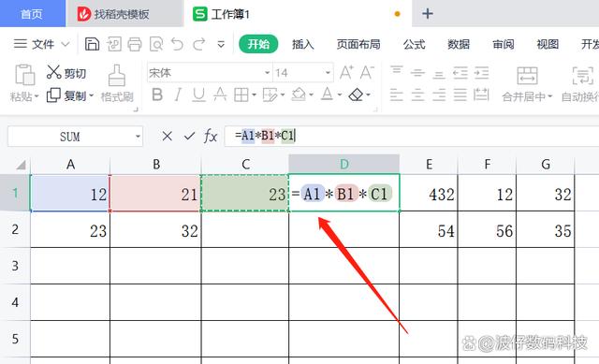
Task: Click the Export to PDF icon
Action: pos(114,44)
